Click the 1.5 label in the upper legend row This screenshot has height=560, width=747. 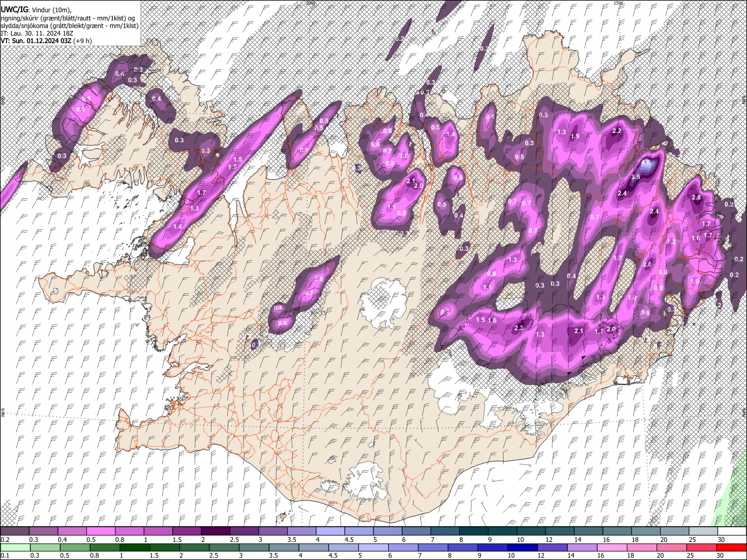[x=176, y=540]
